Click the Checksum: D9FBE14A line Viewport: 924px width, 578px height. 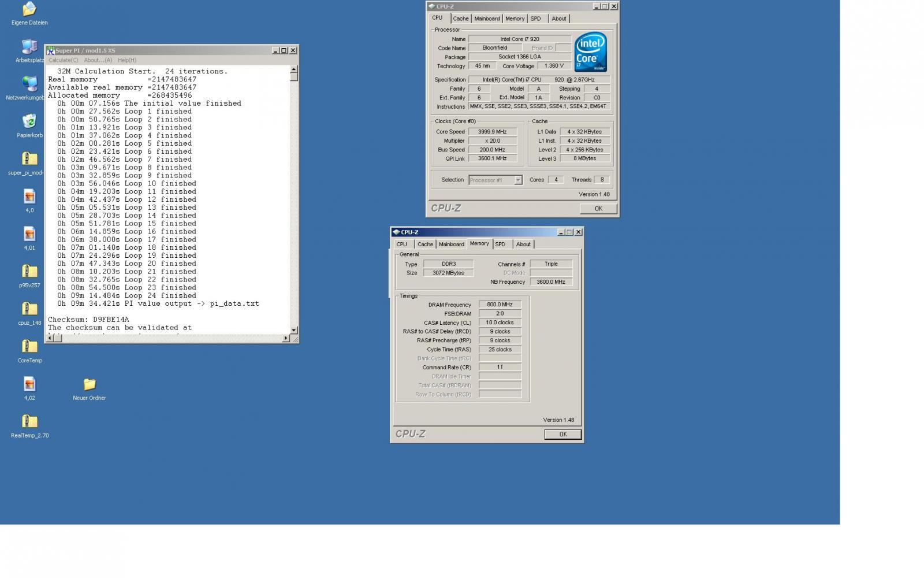[x=88, y=319]
